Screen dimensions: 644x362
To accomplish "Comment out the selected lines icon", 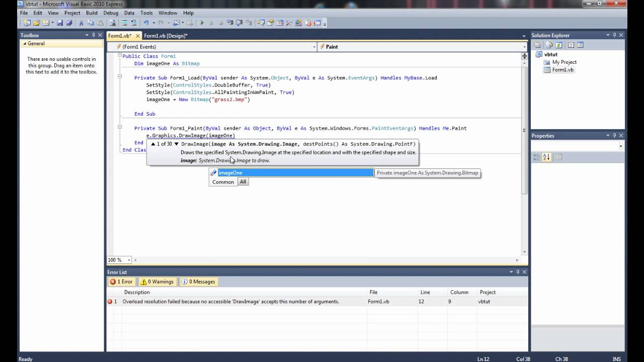I will (124, 23).
